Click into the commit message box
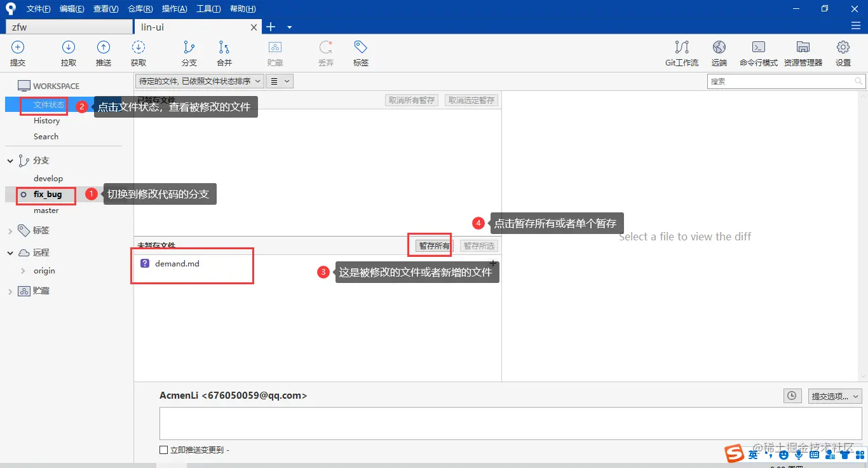 pos(511,423)
